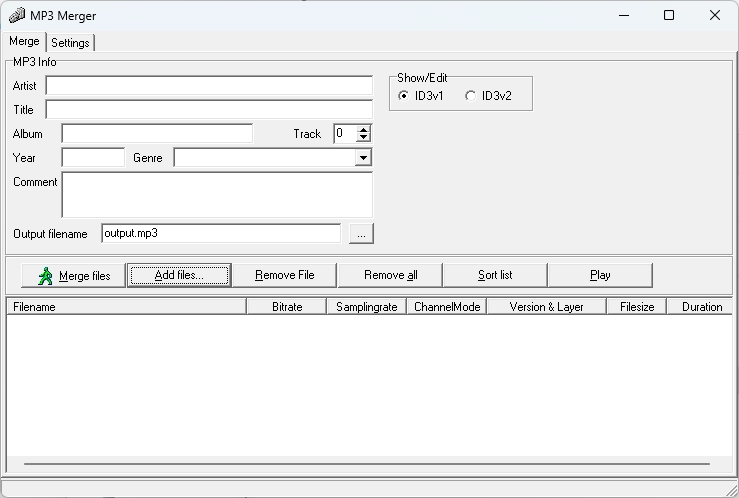This screenshot has height=498, width=739.
Task: Click the MP3 Merger title bar icon
Action: coord(16,16)
